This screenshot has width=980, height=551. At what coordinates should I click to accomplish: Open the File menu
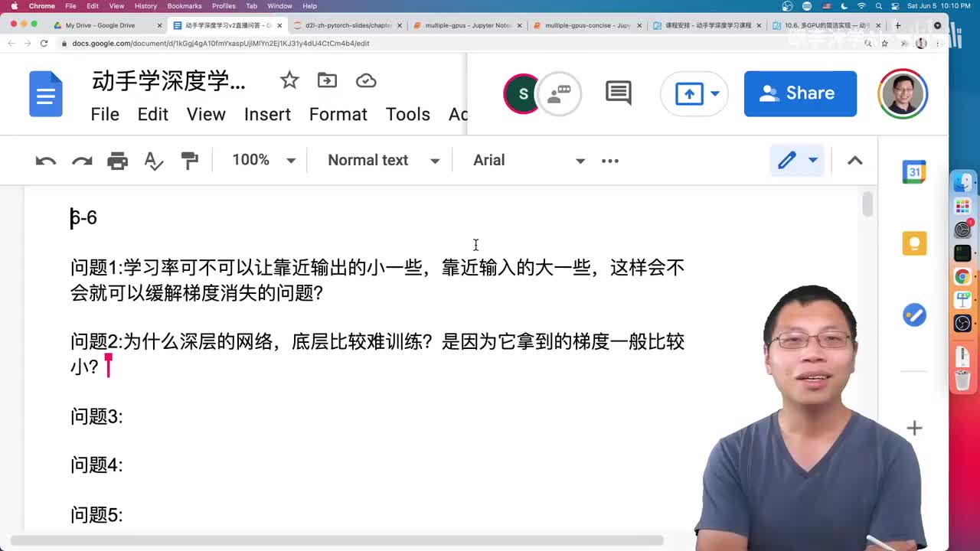coord(105,115)
